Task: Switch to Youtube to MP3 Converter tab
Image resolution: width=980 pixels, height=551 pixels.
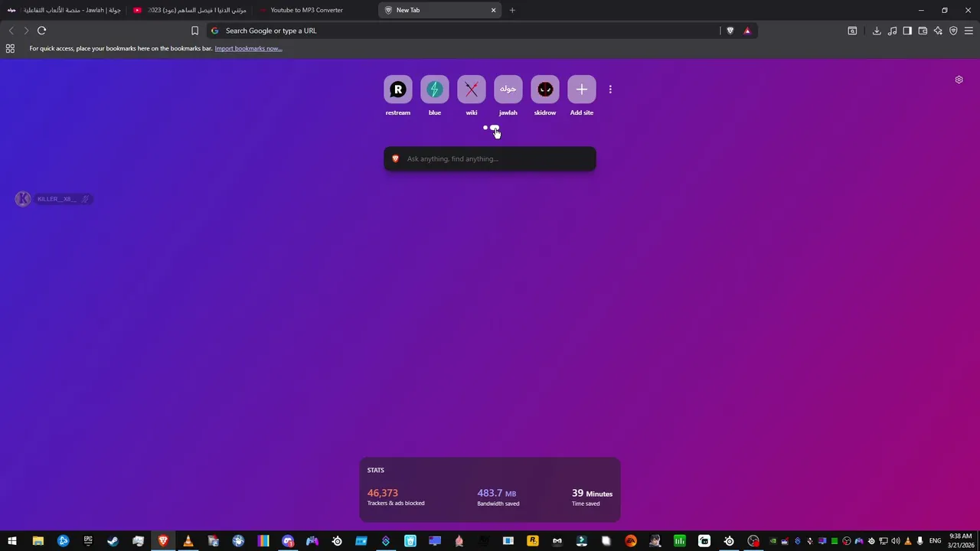Action: tap(315, 10)
